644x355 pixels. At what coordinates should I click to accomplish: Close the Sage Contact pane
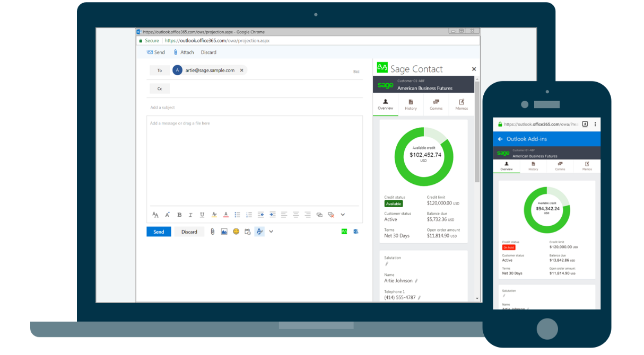(474, 69)
